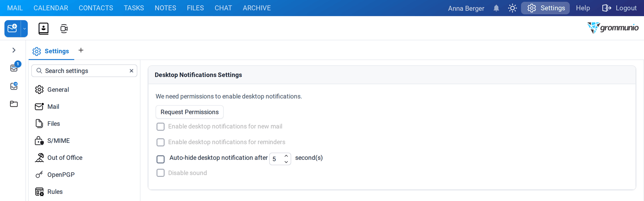Screen dimensions: 644x201
Task: Toggle light/dark theme sun icon
Action: tap(513, 8)
